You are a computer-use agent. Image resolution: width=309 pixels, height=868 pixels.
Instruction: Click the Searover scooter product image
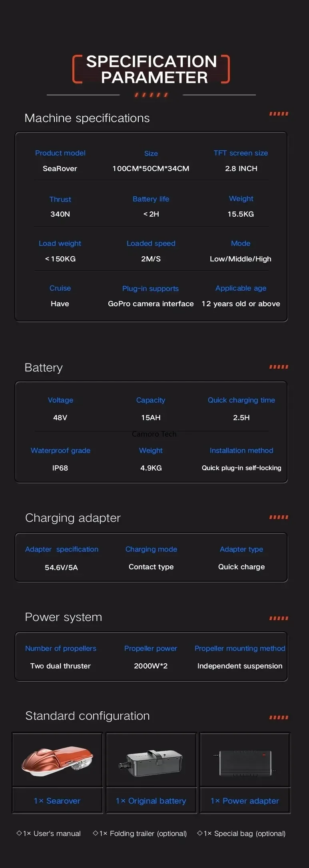tap(57, 760)
